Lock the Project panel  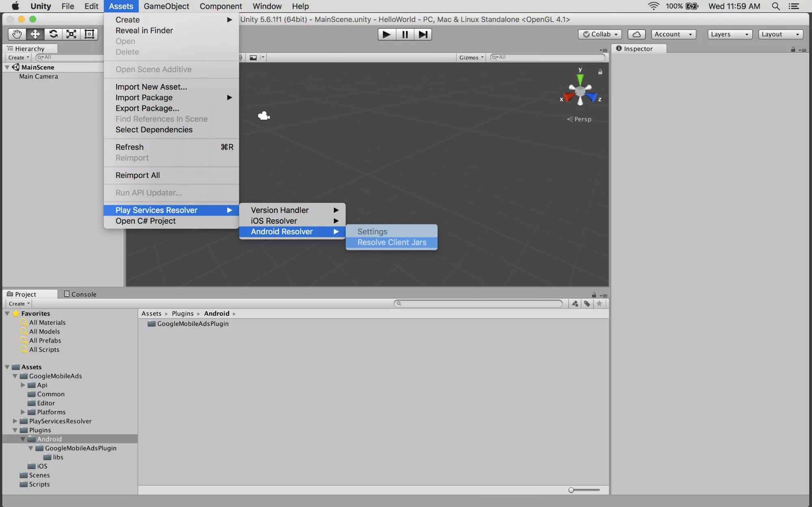(x=594, y=295)
